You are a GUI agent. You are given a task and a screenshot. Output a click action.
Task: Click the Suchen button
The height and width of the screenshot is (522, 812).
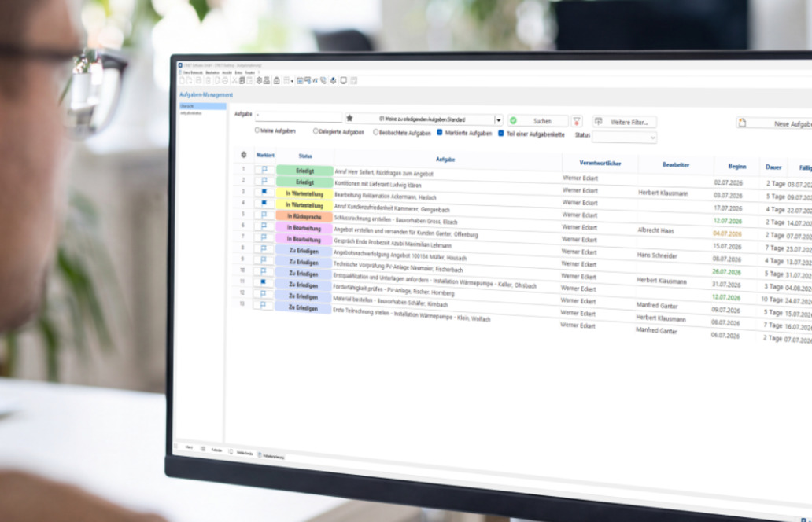(538, 121)
